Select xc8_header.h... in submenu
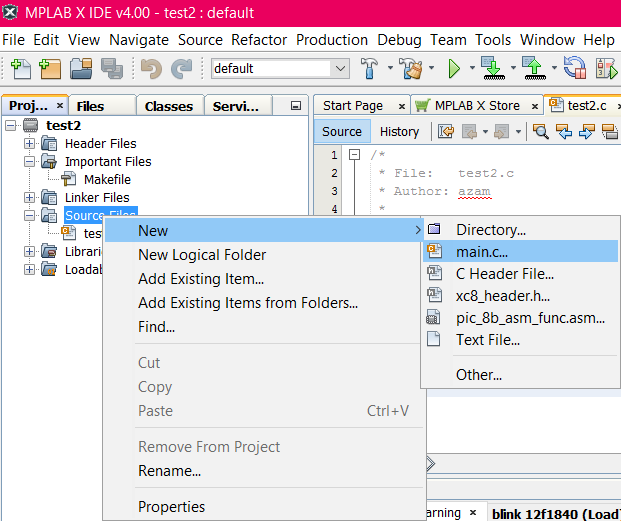621x521 pixels. point(520,296)
